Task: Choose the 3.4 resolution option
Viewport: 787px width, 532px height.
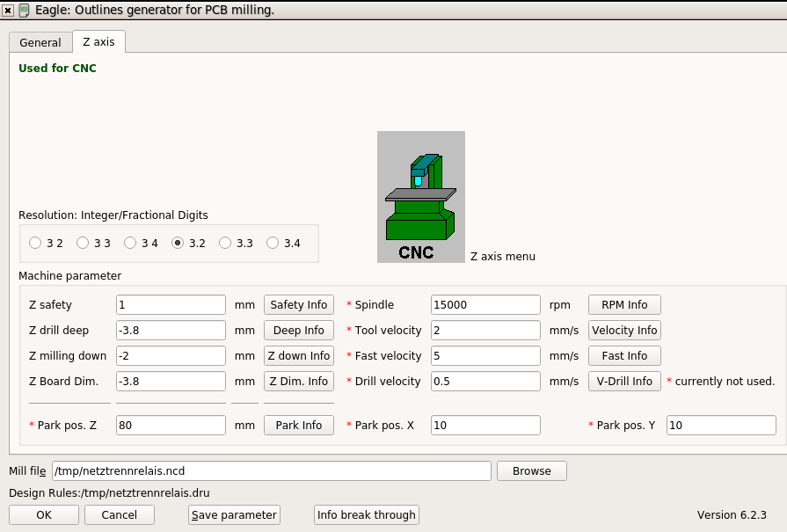Action: tap(273, 244)
